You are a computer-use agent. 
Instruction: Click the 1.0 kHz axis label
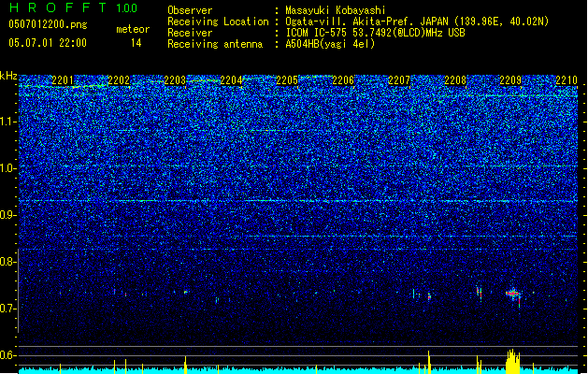coord(8,168)
